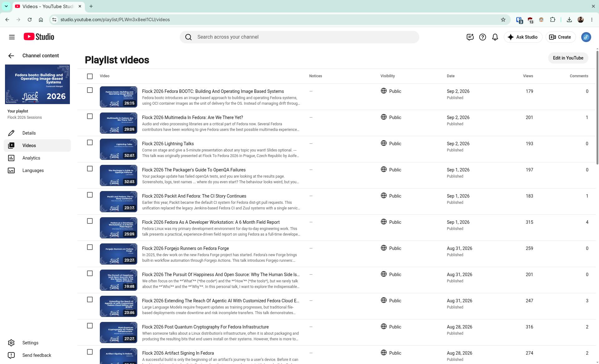Check the Flock 2026 Lightning Talks row

pos(90,142)
